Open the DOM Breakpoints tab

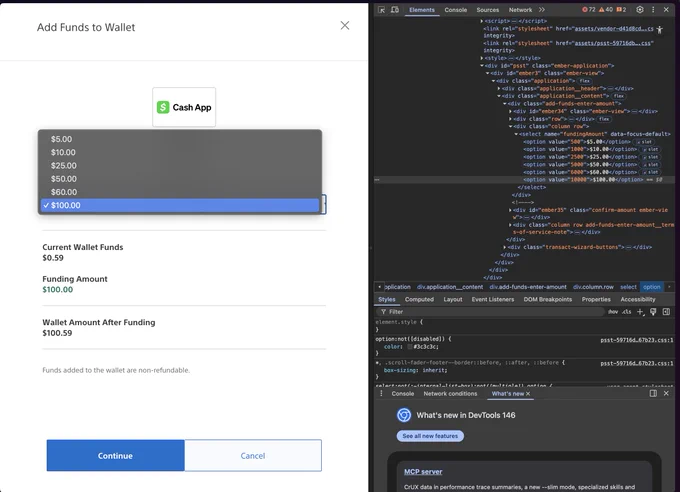click(x=548, y=299)
